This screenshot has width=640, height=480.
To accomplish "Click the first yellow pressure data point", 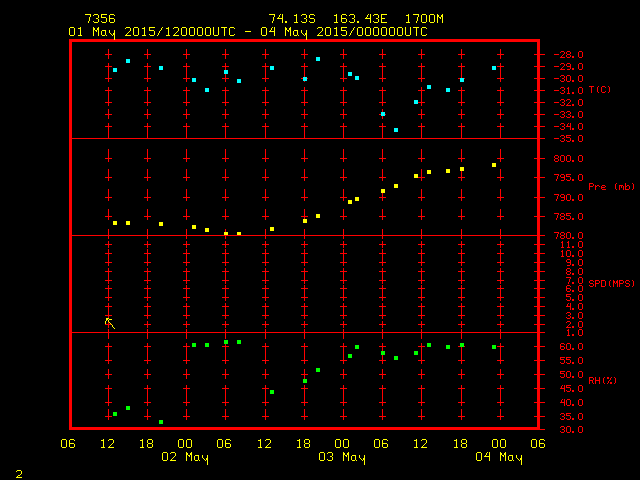I will coord(115,223).
